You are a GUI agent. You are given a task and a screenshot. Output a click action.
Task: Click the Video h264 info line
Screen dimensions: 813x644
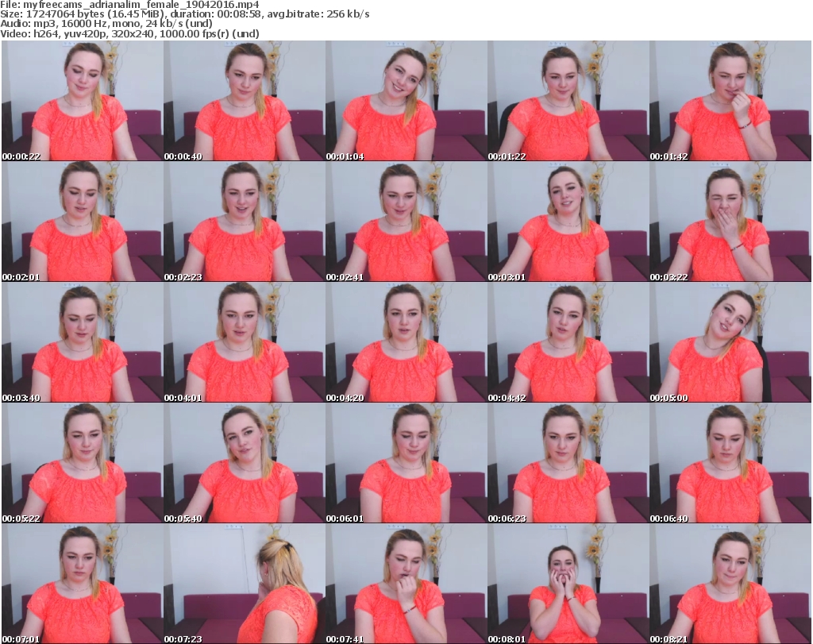click(x=129, y=33)
